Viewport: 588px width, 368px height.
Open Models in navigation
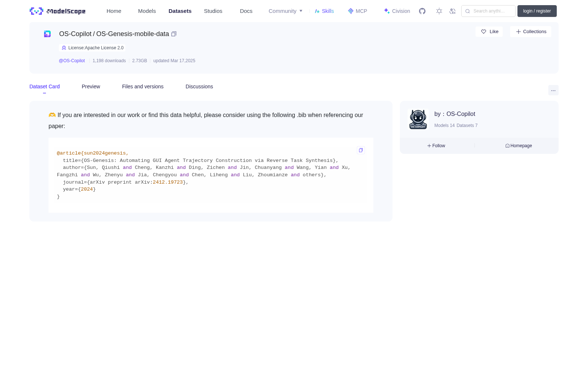point(147,11)
